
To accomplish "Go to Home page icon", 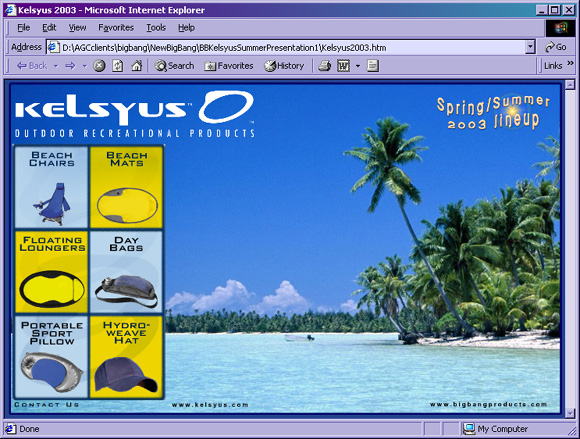I will 136,66.
